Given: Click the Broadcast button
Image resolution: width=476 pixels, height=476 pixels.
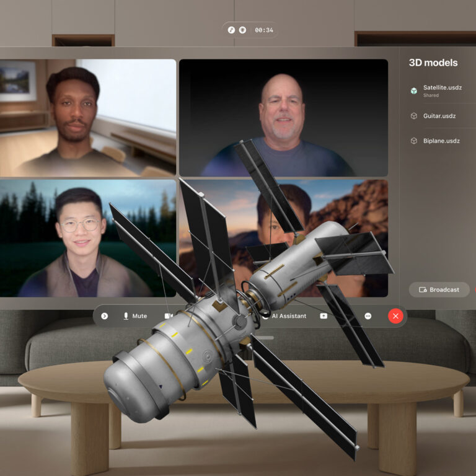Looking at the screenshot, I should pyautogui.click(x=439, y=289).
